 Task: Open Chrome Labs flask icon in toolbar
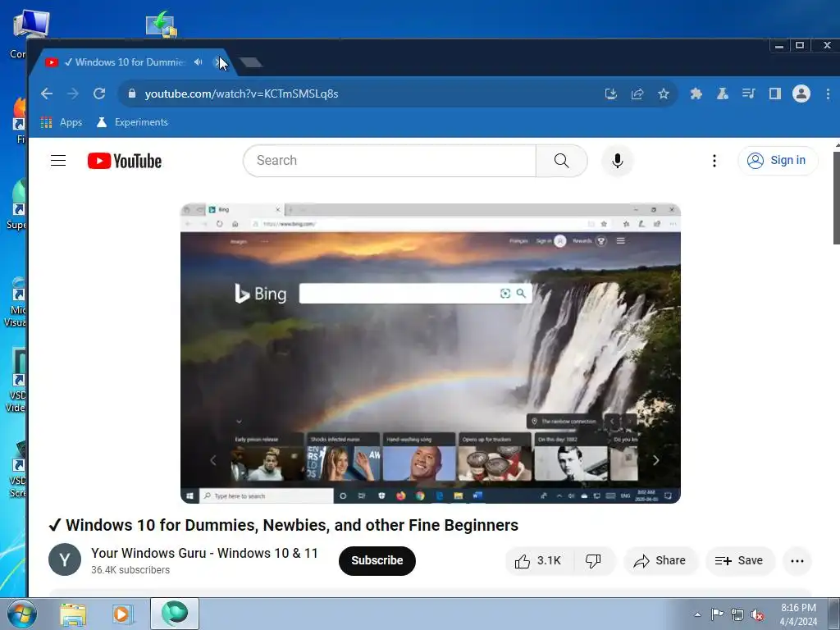pyautogui.click(x=722, y=94)
